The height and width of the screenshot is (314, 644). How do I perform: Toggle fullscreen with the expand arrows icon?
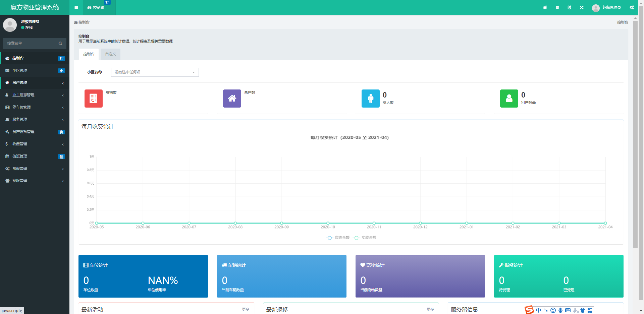click(582, 7)
